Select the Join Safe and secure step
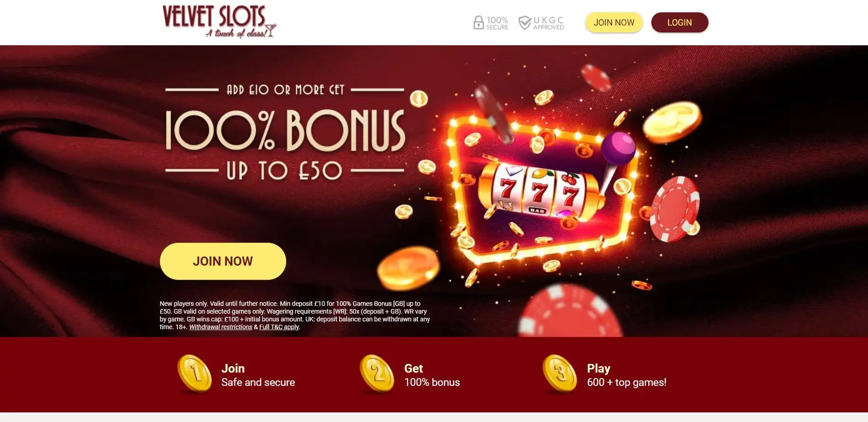The height and width of the screenshot is (422, 868). [236, 375]
